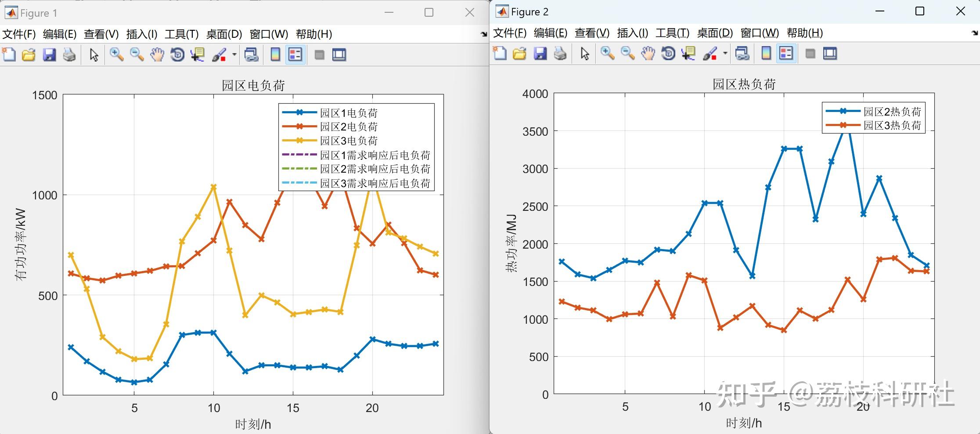
Task: Toggle Zoom In mode in Figure 1
Action: pos(117,54)
